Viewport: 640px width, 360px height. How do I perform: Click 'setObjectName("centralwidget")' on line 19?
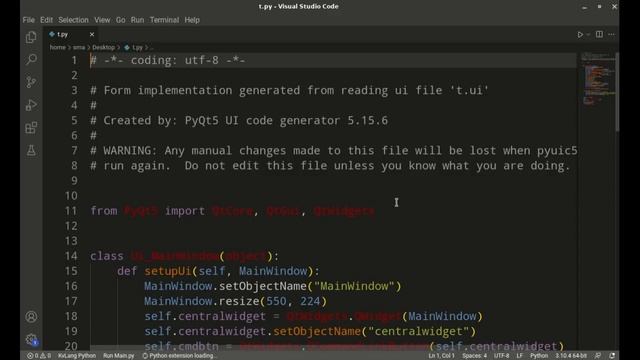pos(374,331)
